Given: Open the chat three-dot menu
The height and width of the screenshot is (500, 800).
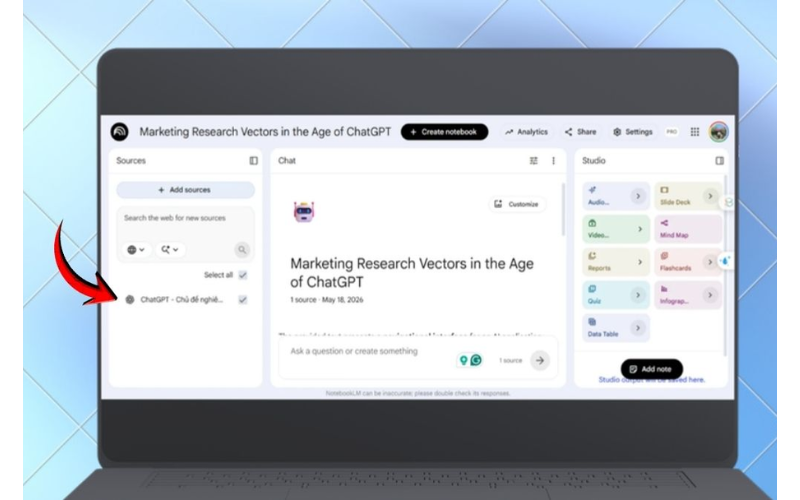Looking at the screenshot, I should point(554,161).
